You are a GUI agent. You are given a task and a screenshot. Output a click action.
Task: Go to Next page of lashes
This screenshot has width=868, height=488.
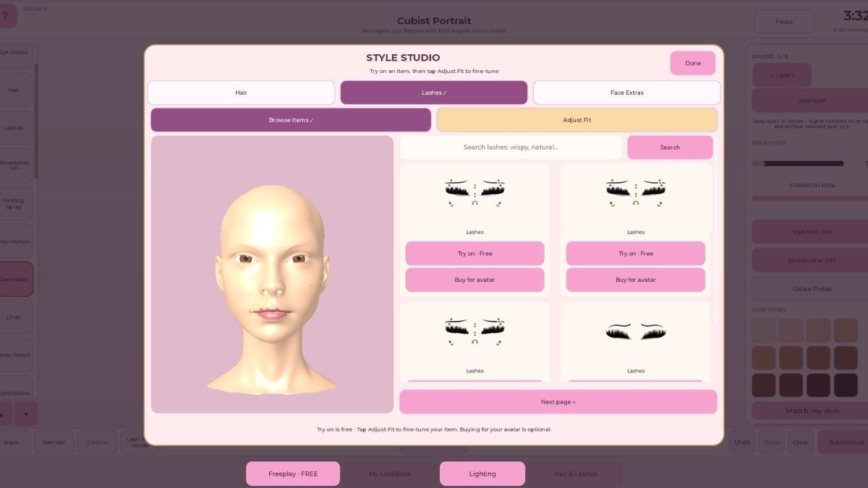click(558, 402)
